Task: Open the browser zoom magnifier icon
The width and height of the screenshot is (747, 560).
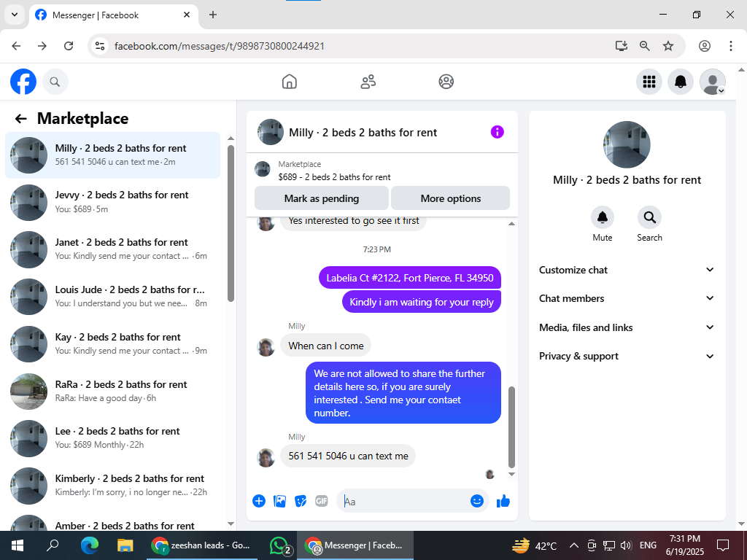Action: (645, 46)
